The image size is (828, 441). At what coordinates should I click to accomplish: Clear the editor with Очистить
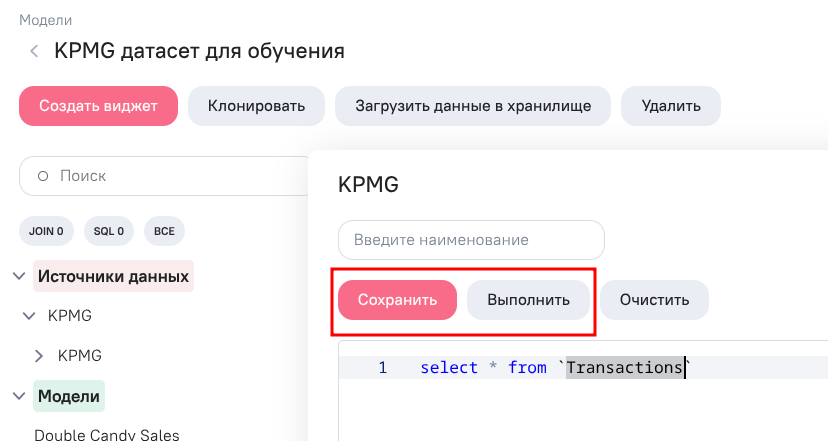654,300
